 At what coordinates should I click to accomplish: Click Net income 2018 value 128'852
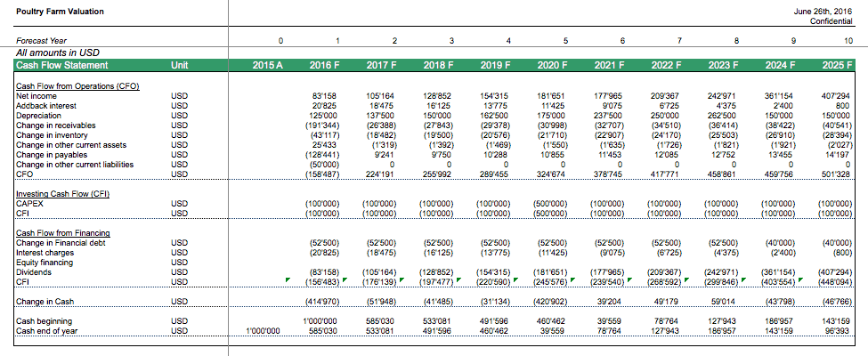coord(438,96)
